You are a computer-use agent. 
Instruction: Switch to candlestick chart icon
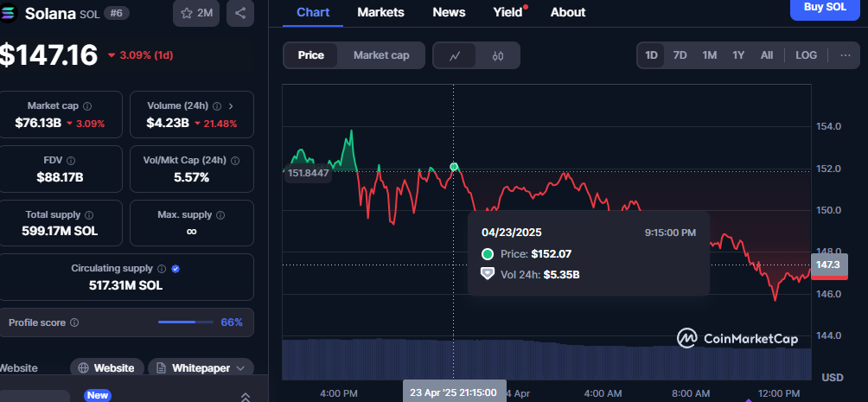[x=498, y=55]
